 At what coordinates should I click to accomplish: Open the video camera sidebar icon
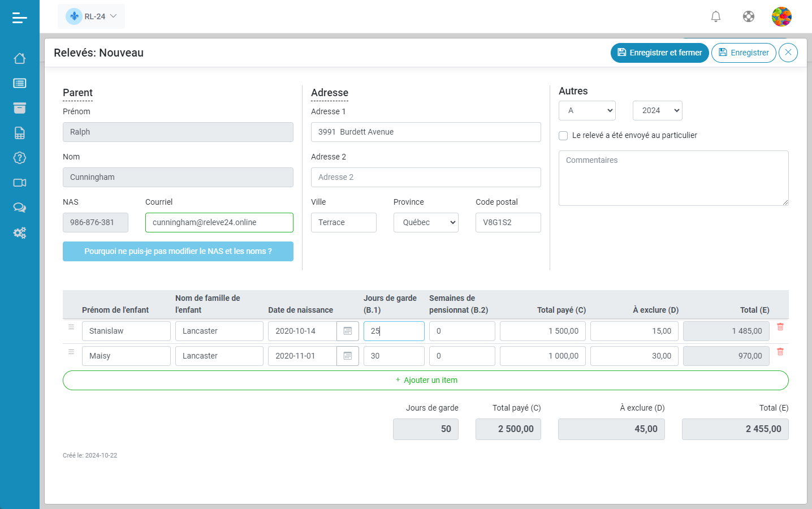coord(20,183)
